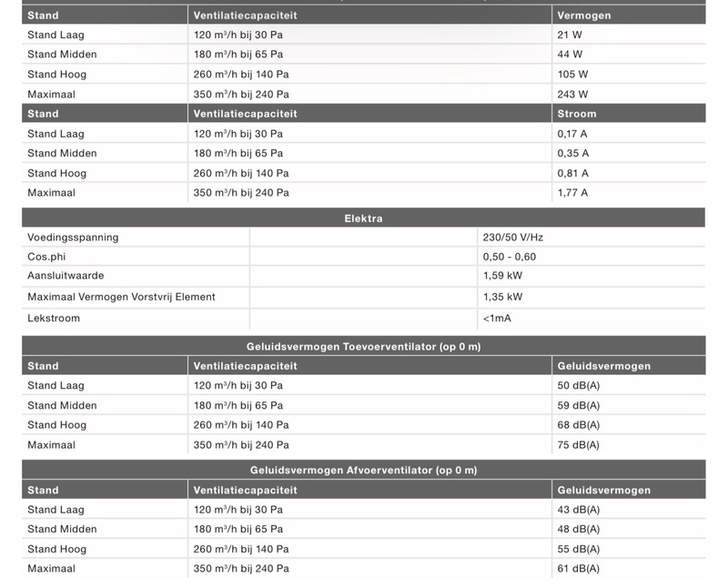Click the 'Stroom' column header
Viewport: 728px width, 588px height.
point(577,114)
